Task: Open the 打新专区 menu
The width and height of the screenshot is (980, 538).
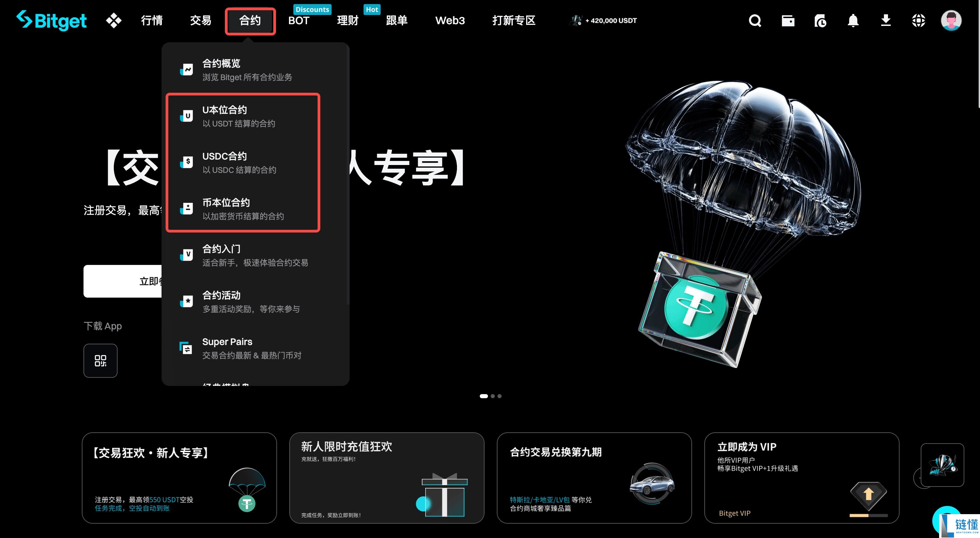Action: click(x=514, y=20)
